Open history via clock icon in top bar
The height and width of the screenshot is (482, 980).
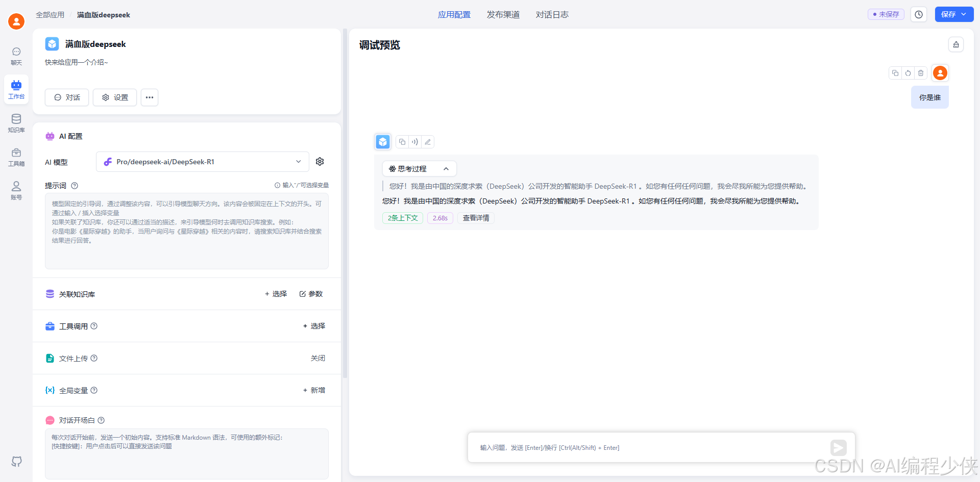pos(919,14)
